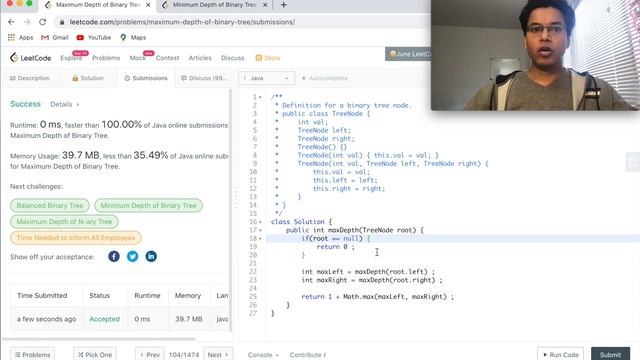The width and height of the screenshot is (640, 360).
Task: Expand the Console panel
Action: 263,355
